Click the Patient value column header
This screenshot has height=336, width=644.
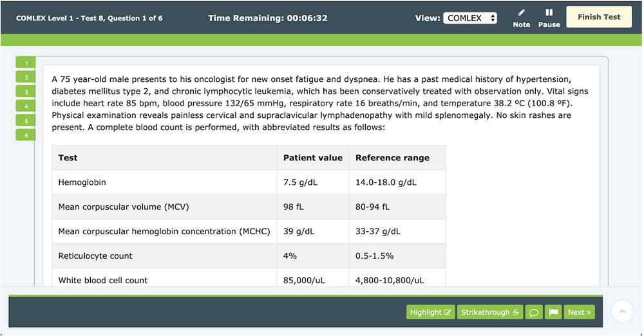[312, 158]
